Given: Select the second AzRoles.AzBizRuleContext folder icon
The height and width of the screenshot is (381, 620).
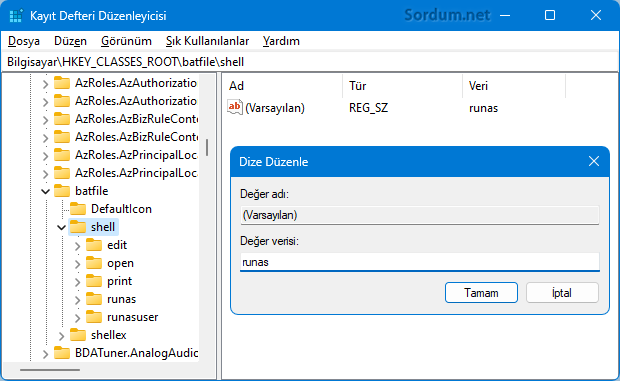Looking at the screenshot, I should coord(62,136).
